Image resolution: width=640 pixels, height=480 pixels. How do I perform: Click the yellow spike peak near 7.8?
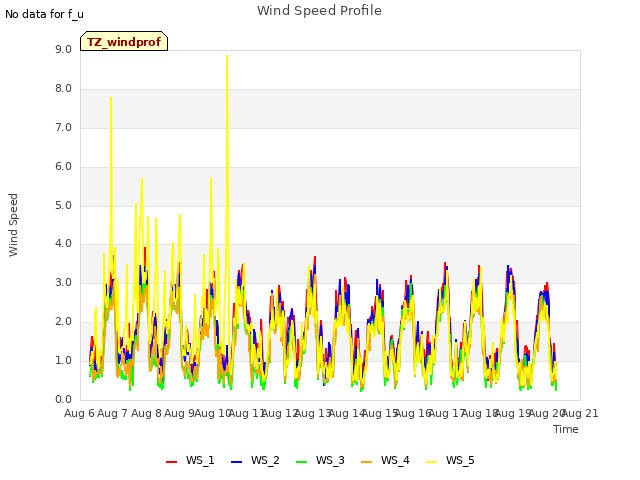point(111,98)
